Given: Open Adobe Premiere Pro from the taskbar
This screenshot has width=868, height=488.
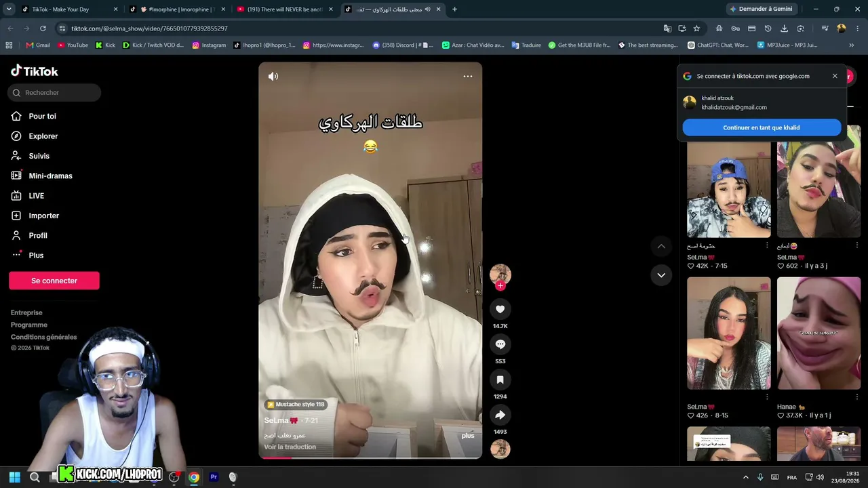Looking at the screenshot, I should [x=214, y=477].
